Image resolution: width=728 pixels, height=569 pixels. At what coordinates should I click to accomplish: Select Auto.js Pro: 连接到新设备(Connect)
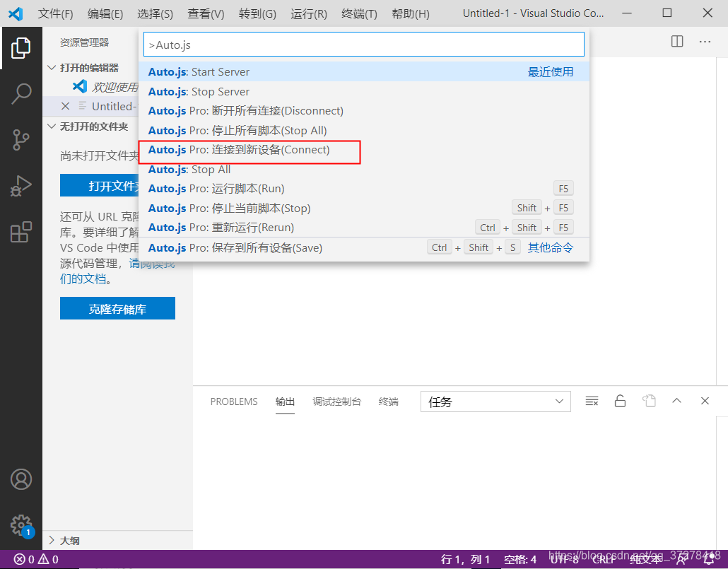click(x=364, y=150)
